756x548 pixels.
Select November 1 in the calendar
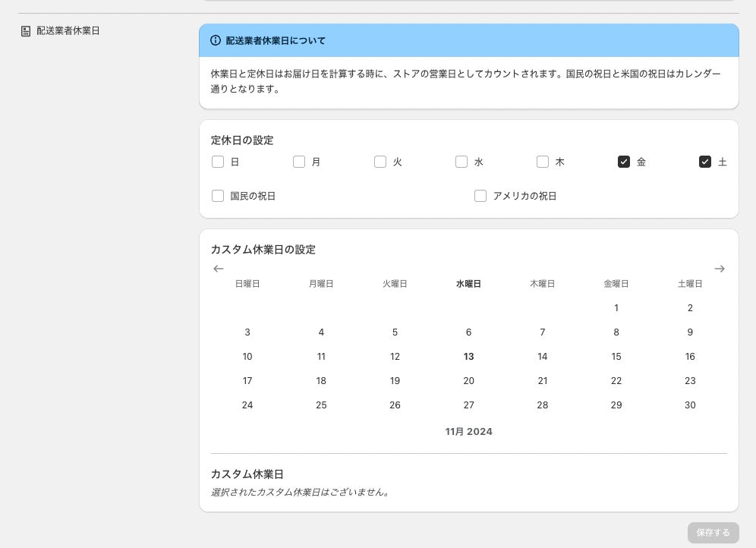616,308
